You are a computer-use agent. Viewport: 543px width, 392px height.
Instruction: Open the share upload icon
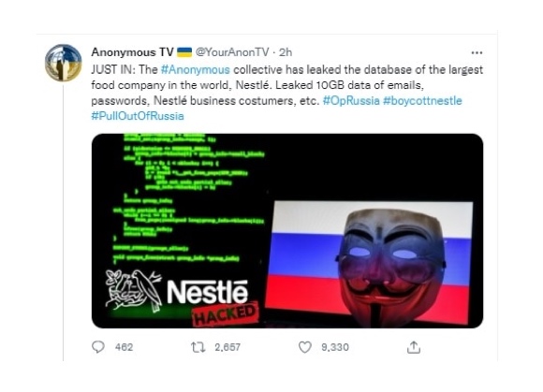(414, 347)
